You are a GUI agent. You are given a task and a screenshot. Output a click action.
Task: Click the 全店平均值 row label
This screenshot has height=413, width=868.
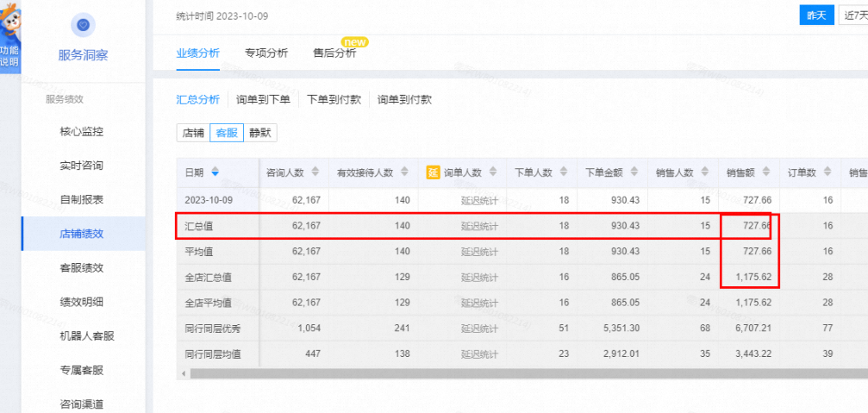(209, 303)
